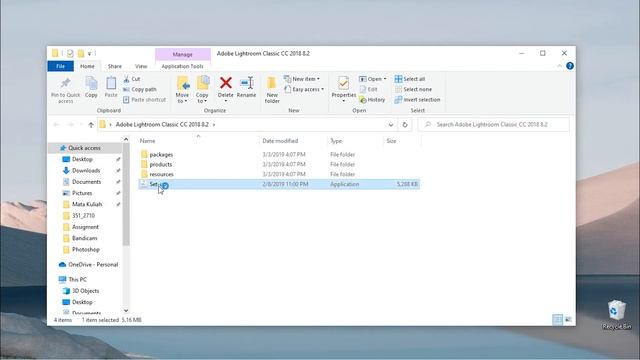Click History in Open group
Viewport: 640px width, 360px height.
372,100
